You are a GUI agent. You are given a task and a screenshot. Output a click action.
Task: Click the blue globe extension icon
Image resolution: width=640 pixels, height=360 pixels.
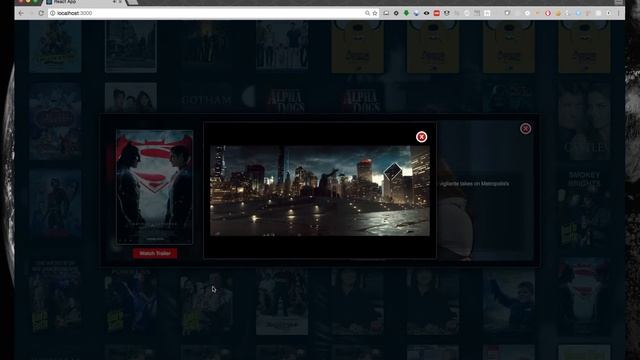(x=416, y=13)
